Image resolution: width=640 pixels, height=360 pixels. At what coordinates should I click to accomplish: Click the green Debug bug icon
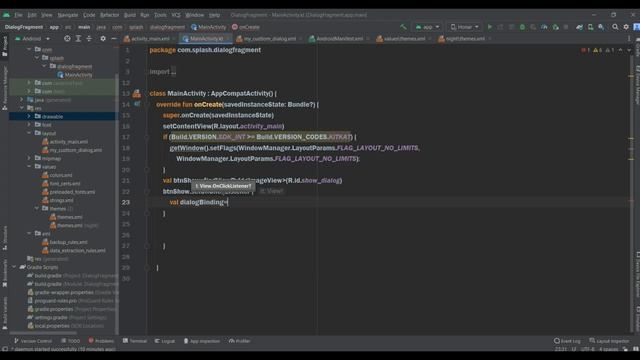pos(522,27)
